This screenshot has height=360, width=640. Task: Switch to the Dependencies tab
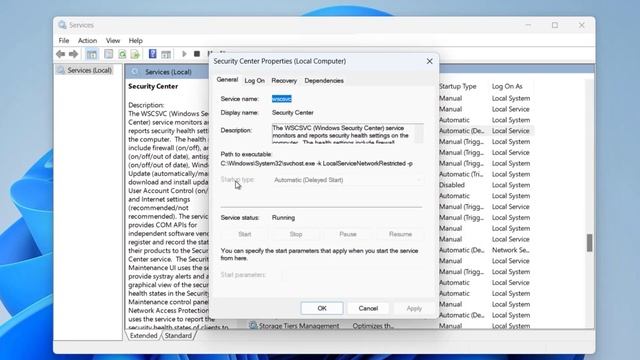coord(324,81)
